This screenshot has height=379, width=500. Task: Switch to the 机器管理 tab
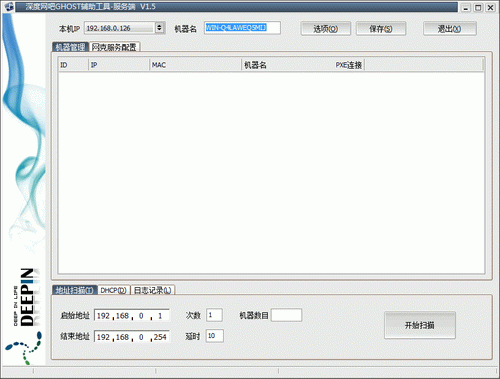click(x=70, y=47)
